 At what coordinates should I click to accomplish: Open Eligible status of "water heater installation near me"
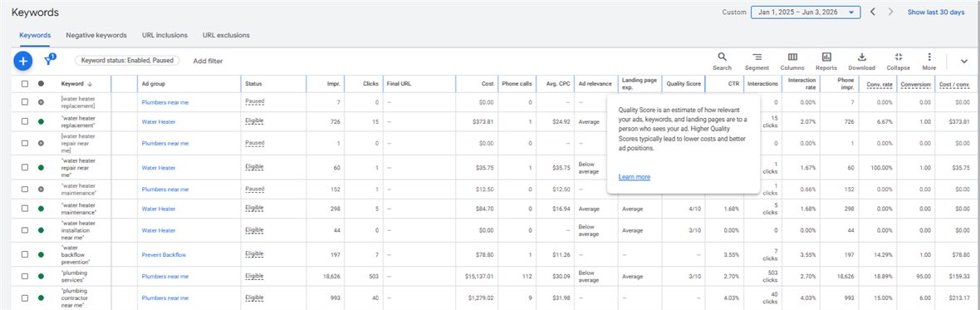point(254,229)
